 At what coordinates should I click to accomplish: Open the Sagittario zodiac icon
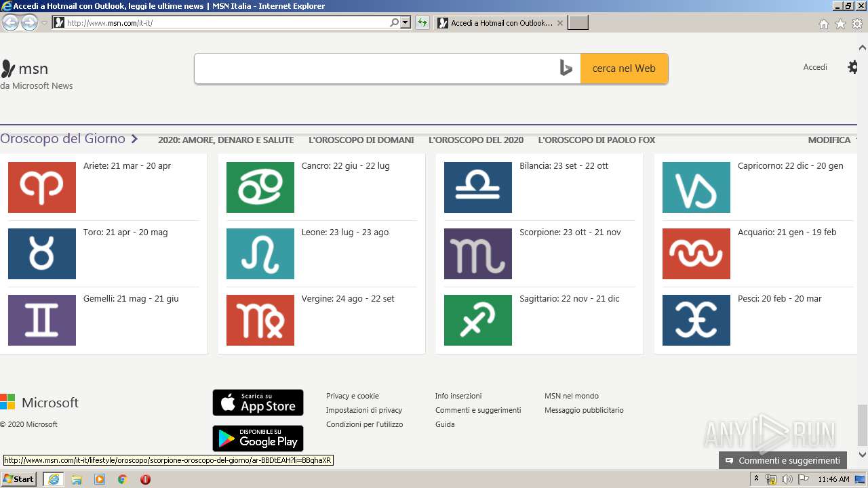tap(478, 320)
